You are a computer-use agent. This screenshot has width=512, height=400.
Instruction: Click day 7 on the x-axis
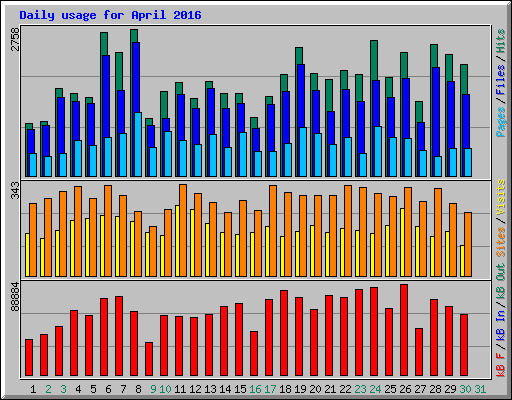pyautogui.click(x=123, y=389)
